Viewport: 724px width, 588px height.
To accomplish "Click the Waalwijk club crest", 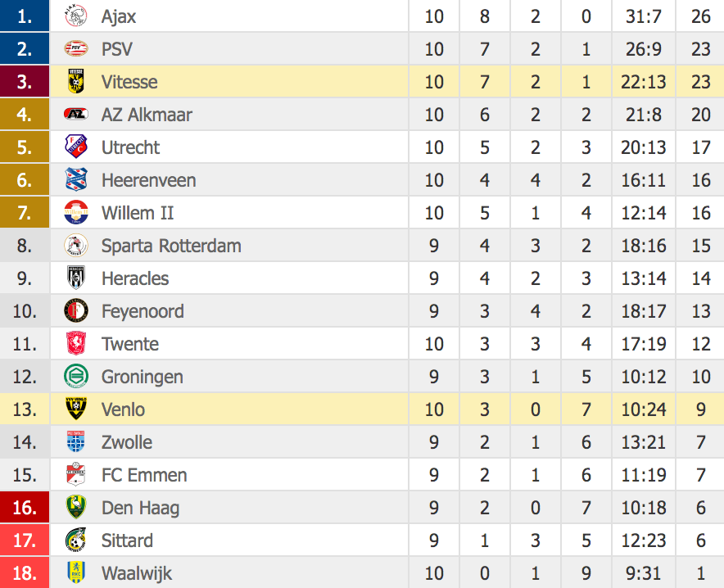I will (x=75, y=573).
